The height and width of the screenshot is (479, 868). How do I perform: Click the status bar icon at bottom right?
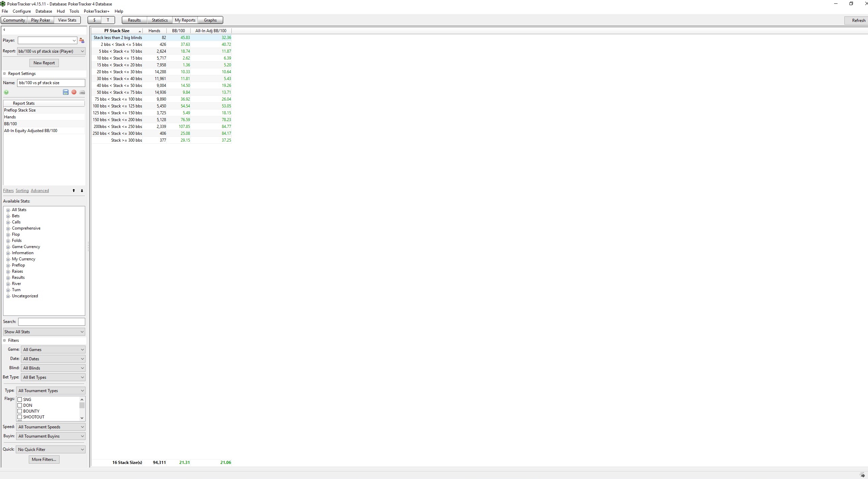coord(862,475)
